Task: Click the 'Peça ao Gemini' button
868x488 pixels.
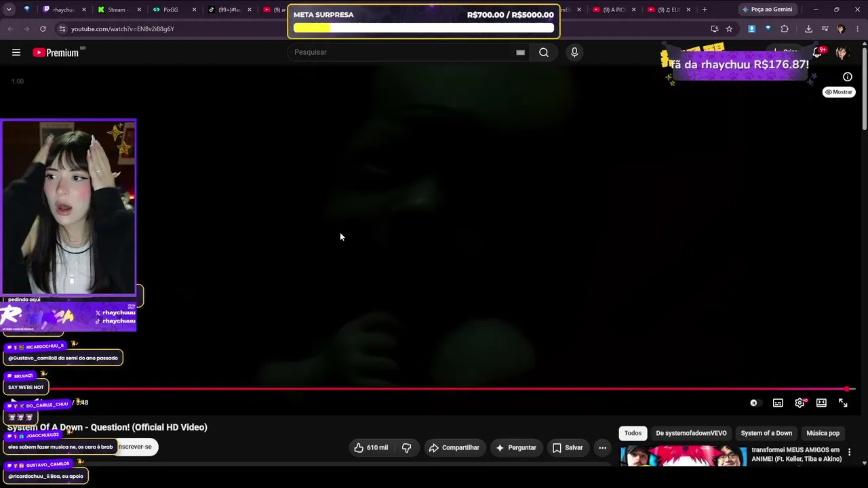Action: [767, 9]
